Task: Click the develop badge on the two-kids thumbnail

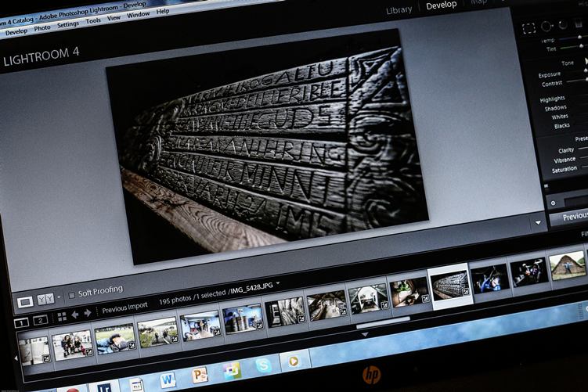Action: (89, 352)
